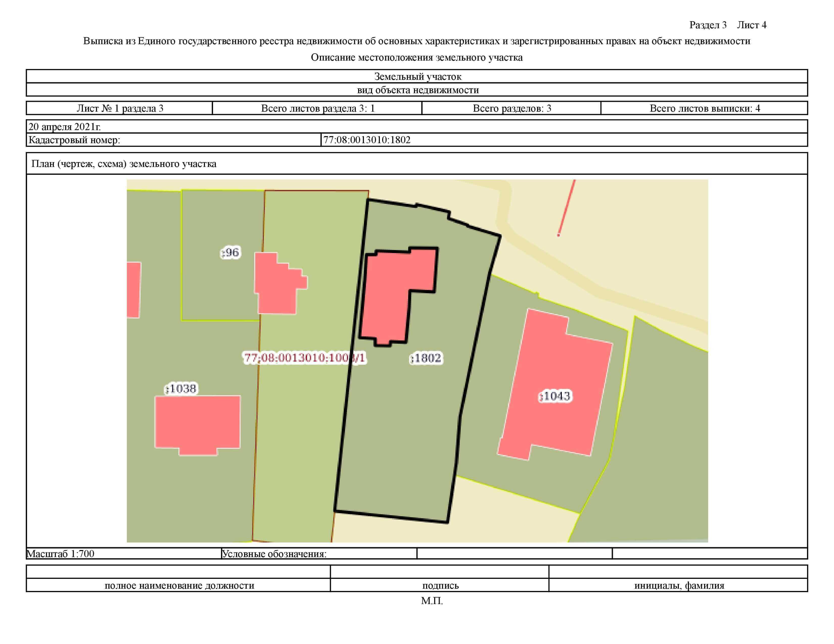Click the header text 'Лист 4'
The width and height of the screenshot is (834, 644).
[752, 25]
